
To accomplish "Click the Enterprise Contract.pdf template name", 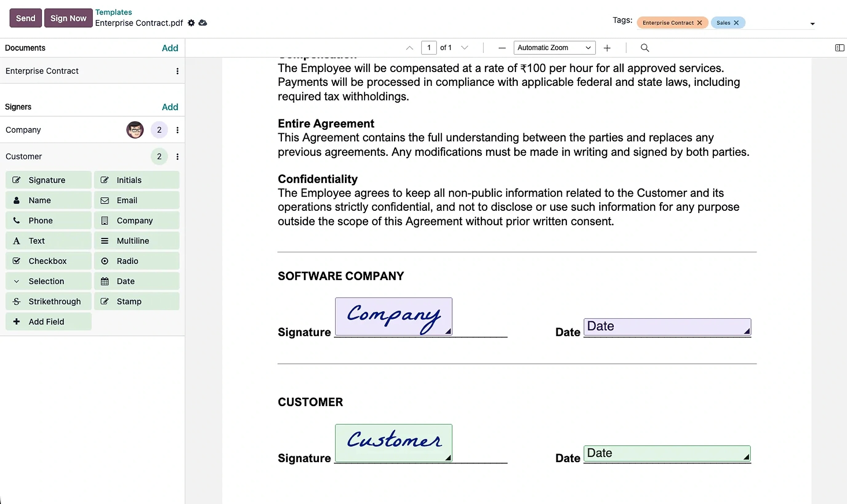I will pyautogui.click(x=139, y=23).
